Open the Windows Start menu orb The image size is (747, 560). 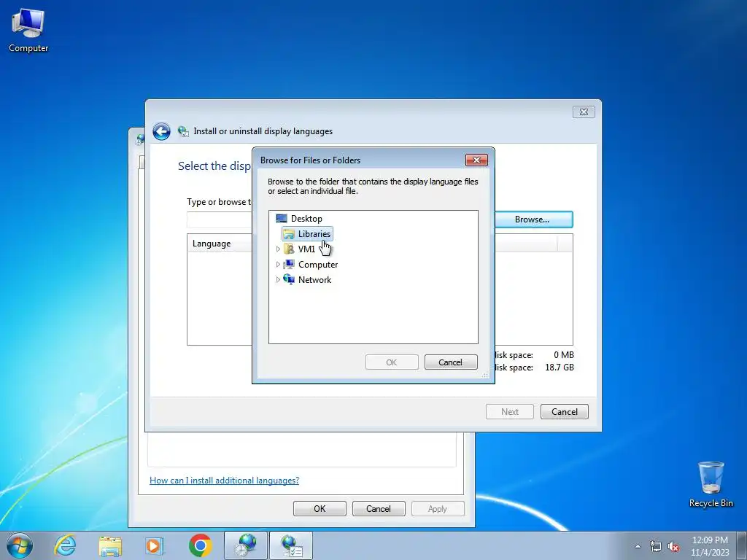20,545
